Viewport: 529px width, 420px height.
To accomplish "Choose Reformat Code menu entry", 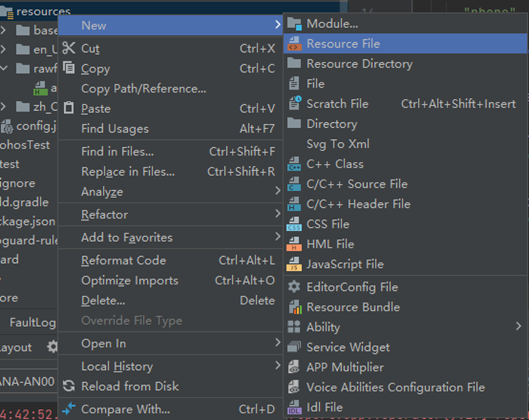I will [170, 260].
